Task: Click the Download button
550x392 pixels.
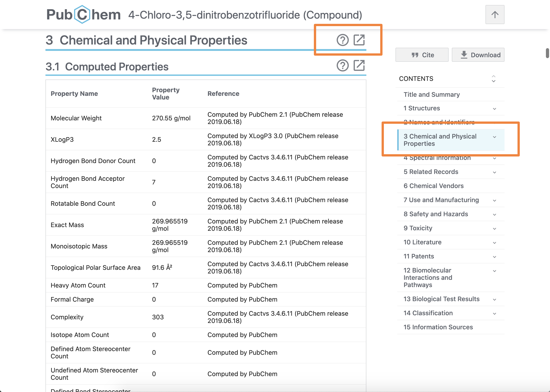Action: (x=478, y=55)
